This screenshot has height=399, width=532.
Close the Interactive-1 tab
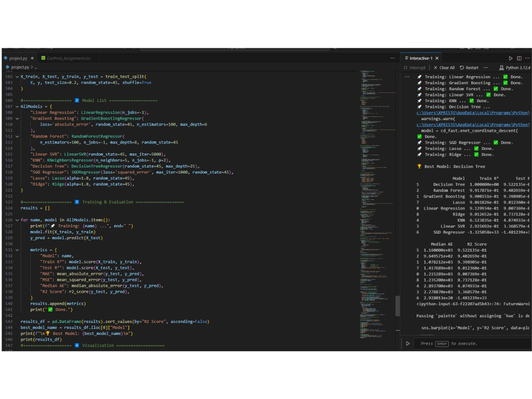437,59
